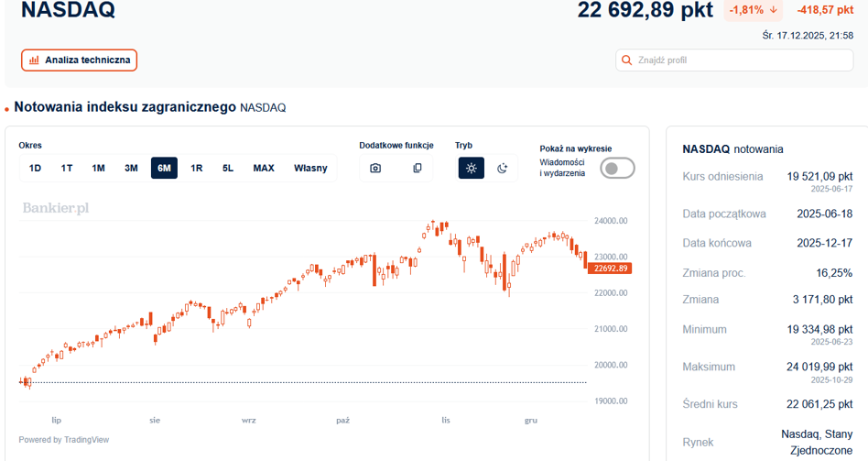Viewport: 868px width, 461px height.
Task: Click the search magnifier icon
Action: click(x=626, y=60)
